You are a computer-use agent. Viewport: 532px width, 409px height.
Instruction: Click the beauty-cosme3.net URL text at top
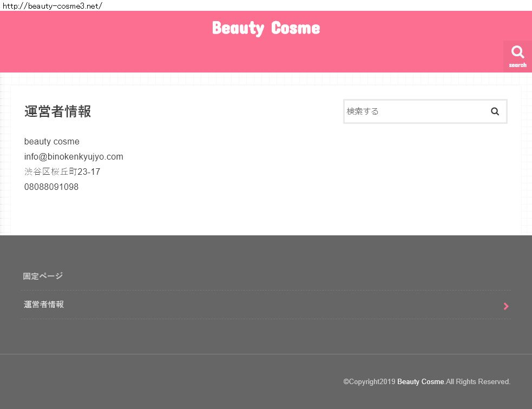51,6
